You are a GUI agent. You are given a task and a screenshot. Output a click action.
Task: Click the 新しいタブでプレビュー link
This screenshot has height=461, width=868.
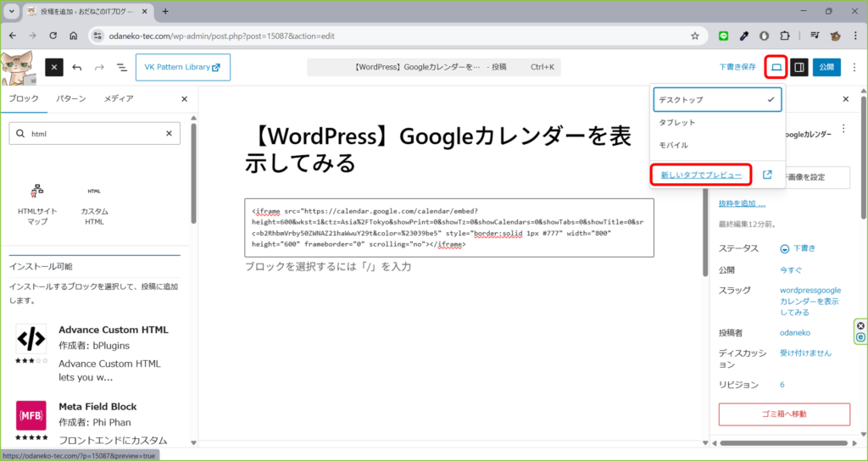coord(701,175)
